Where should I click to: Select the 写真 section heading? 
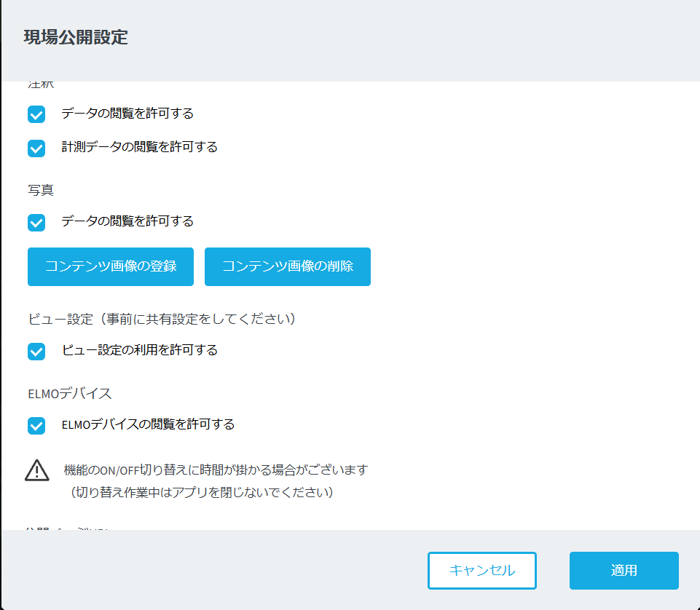(41, 190)
